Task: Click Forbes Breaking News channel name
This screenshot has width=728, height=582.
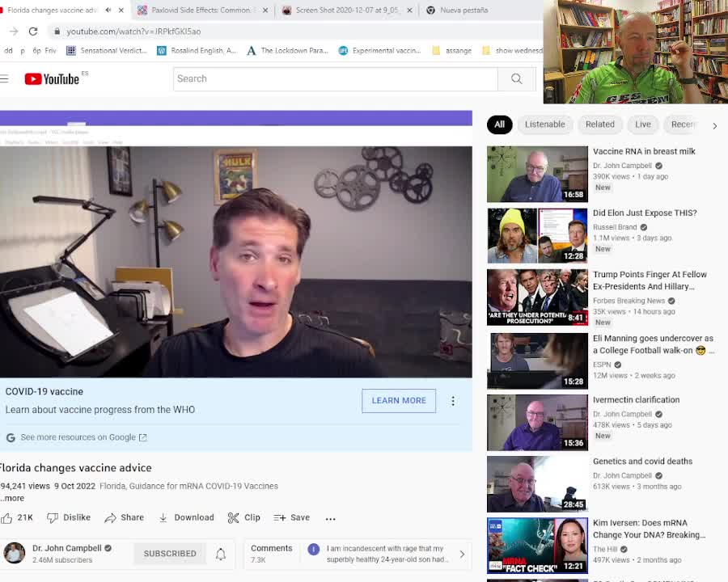Action: (629, 301)
